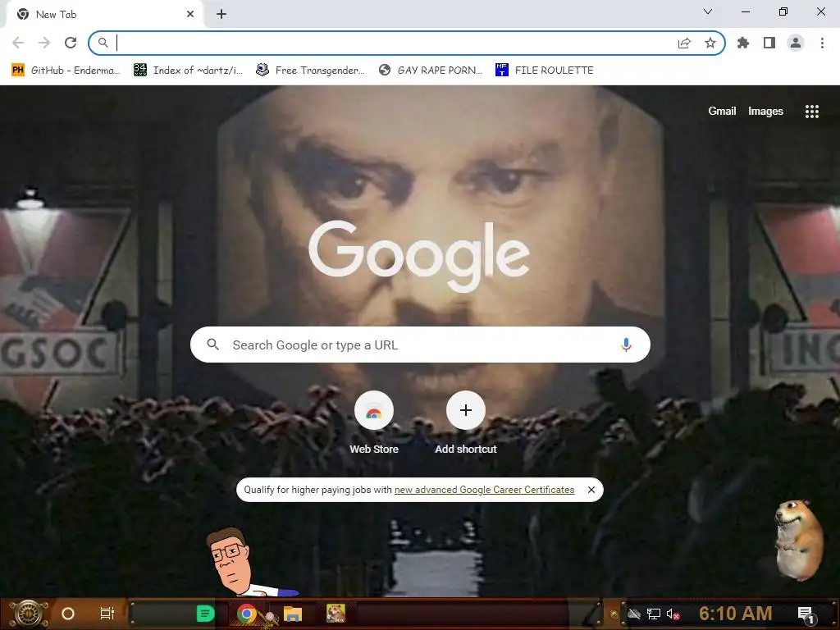
Task: Click the browser forward arrow
Action: (44, 43)
